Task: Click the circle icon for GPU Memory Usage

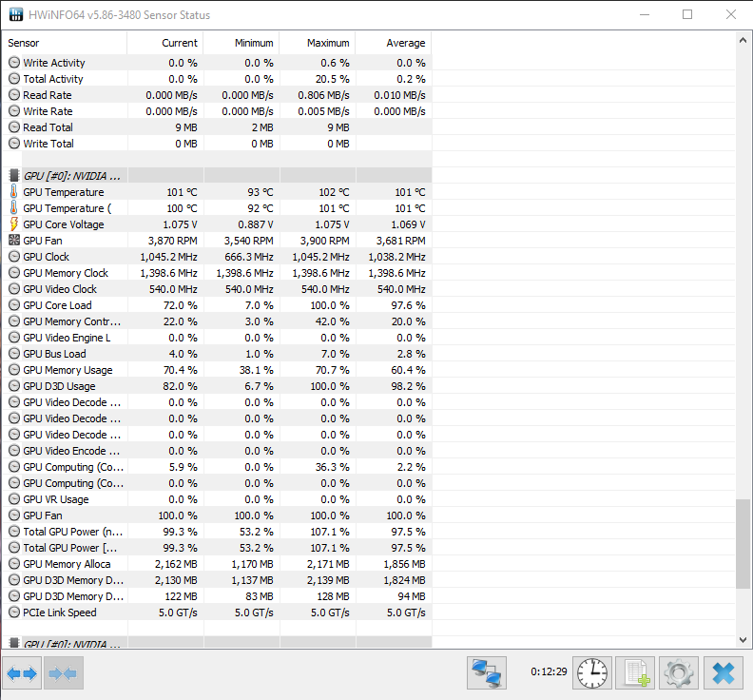Action: point(14,369)
